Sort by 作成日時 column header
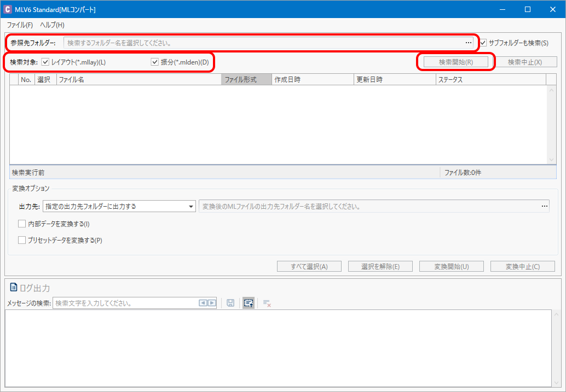Viewport: 566px width, 392px height. click(313, 80)
